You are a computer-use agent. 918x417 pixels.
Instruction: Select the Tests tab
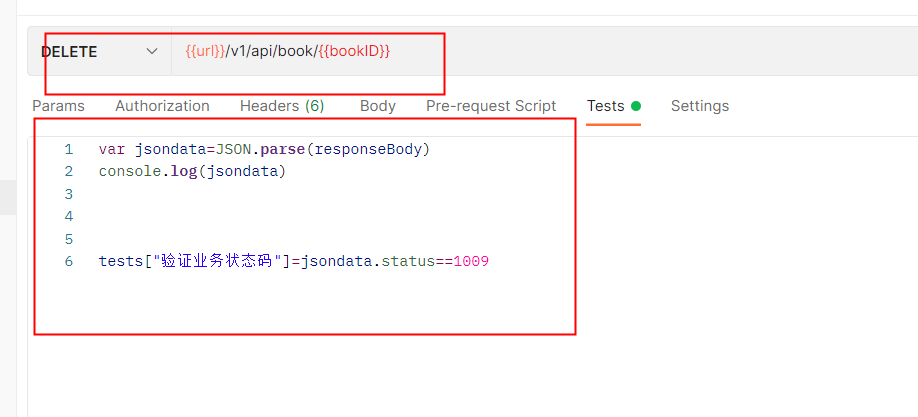[605, 106]
